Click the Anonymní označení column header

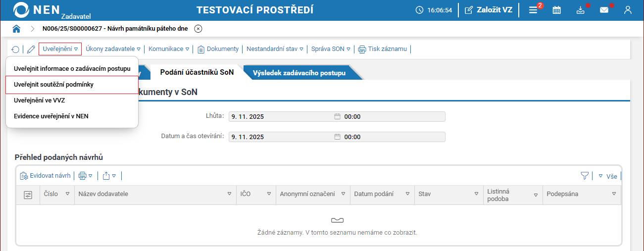coord(313,194)
